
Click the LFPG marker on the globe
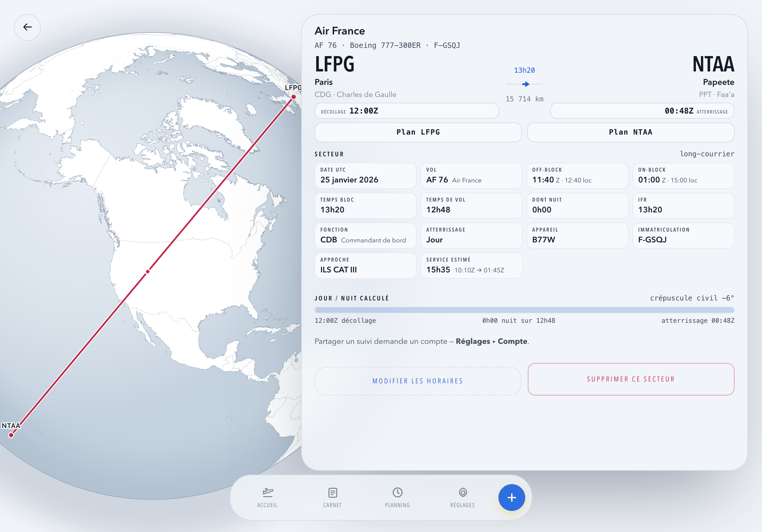point(294,97)
